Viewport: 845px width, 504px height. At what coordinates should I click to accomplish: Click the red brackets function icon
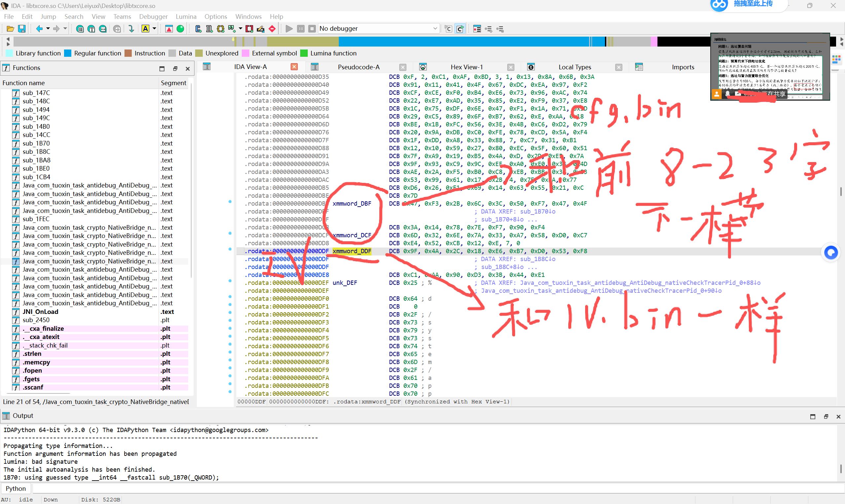[x=249, y=29]
